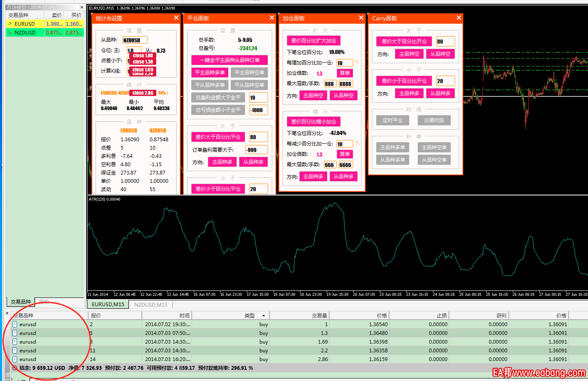Viewport: 588px width, 381px height.
Task: Select the 交易品种 tab under market watch
Action: 21,302
